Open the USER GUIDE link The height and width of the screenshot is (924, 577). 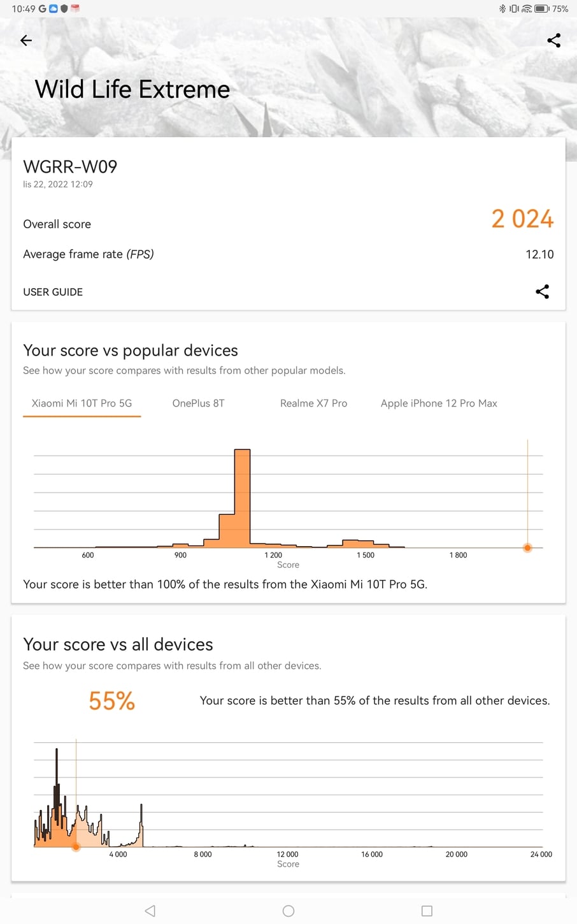[53, 292]
